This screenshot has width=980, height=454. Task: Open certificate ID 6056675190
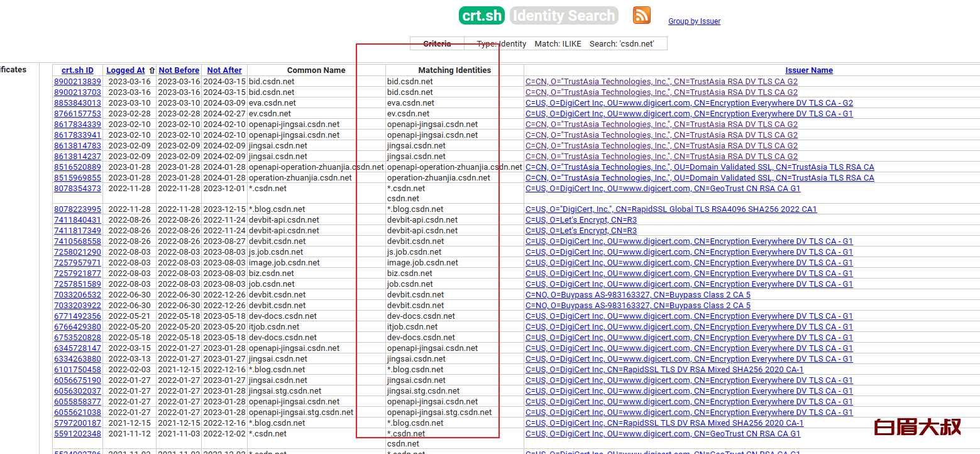point(77,380)
